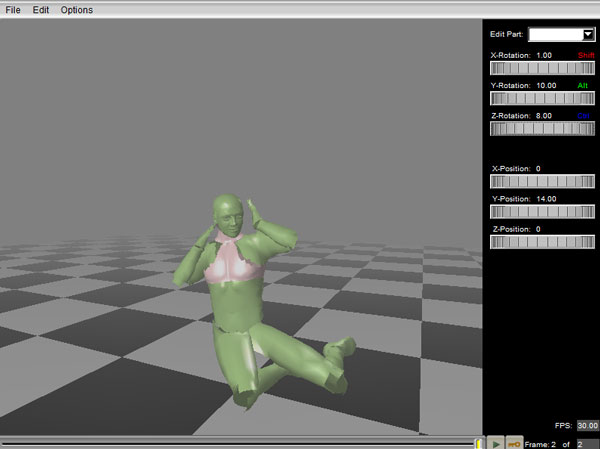Expand the Edit Part dropdown arrow
Screen dimensions: 600x449
[x=588, y=34]
